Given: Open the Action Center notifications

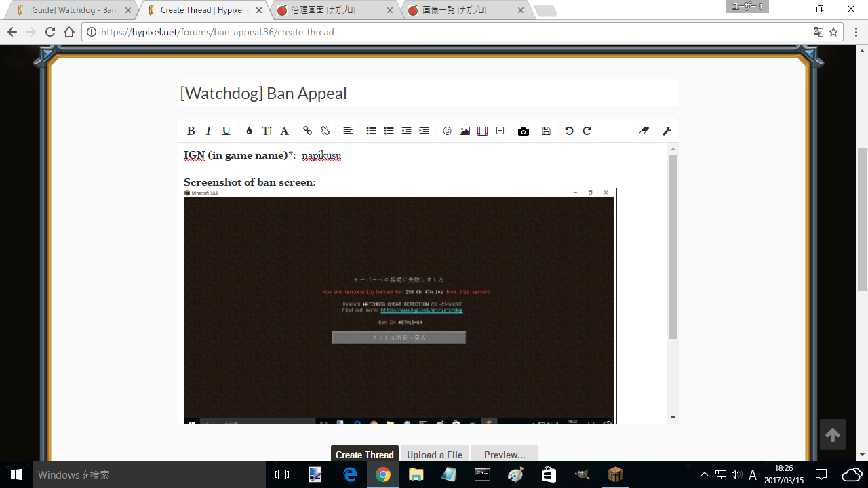Looking at the screenshot, I should point(821,474).
